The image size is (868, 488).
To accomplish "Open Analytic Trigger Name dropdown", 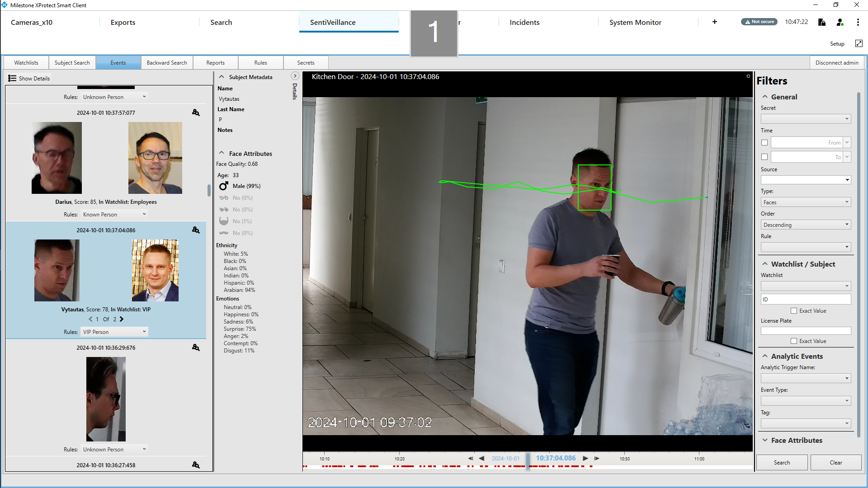I will (806, 378).
